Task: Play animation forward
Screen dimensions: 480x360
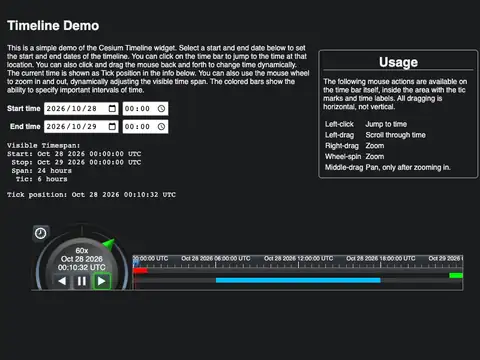Action: [x=102, y=281]
